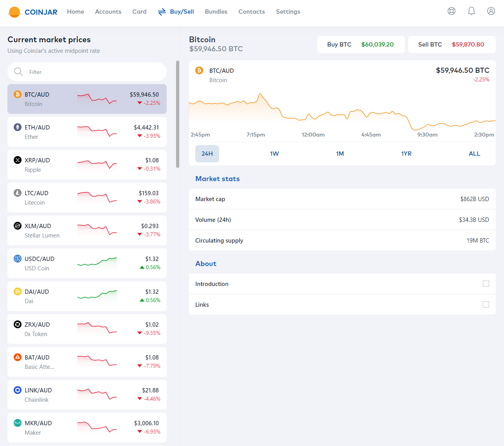The image size is (504, 446).
Task: Click the Chainlink icon in LINK/AUD row
Action: tap(18, 390)
